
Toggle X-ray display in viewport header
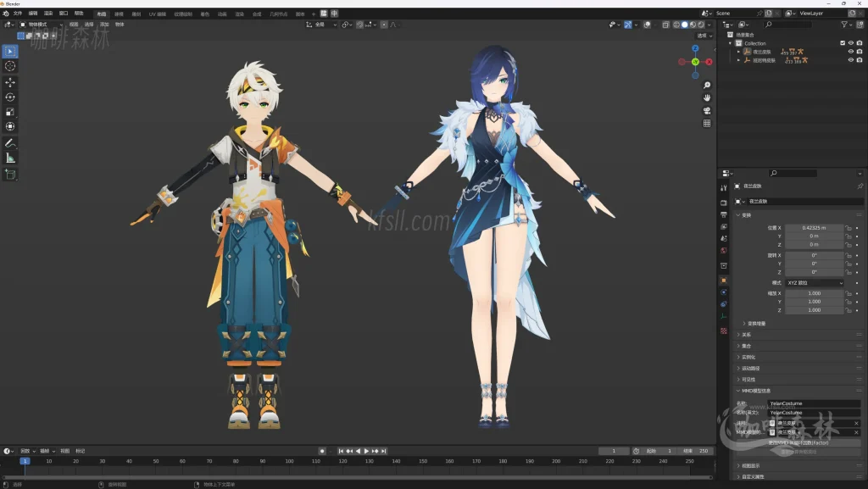click(666, 25)
